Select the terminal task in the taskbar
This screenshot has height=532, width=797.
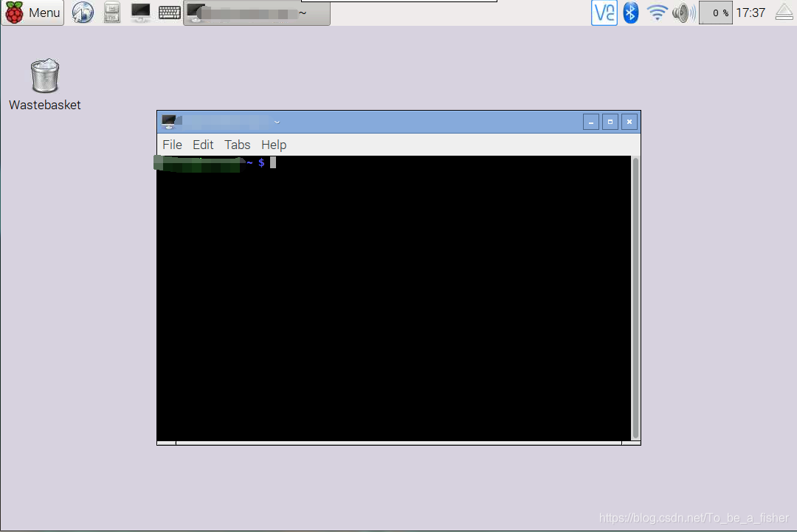(x=257, y=13)
